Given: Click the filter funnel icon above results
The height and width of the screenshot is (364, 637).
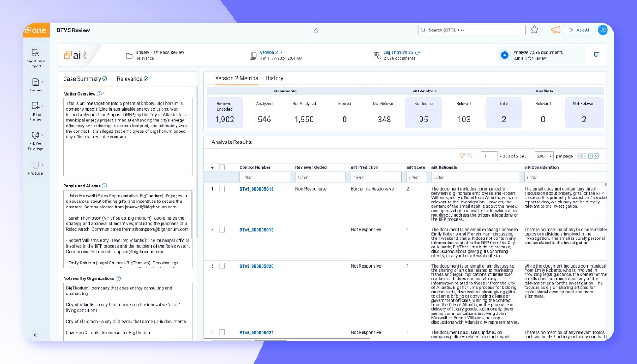Looking at the screenshot, I should click(x=462, y=156).
